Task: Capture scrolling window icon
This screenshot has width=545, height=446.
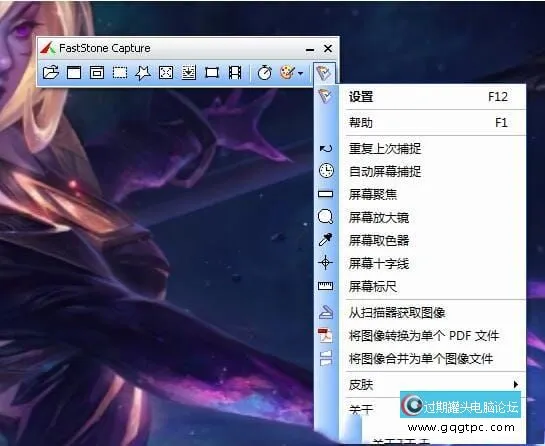Action: coord(189,73)
